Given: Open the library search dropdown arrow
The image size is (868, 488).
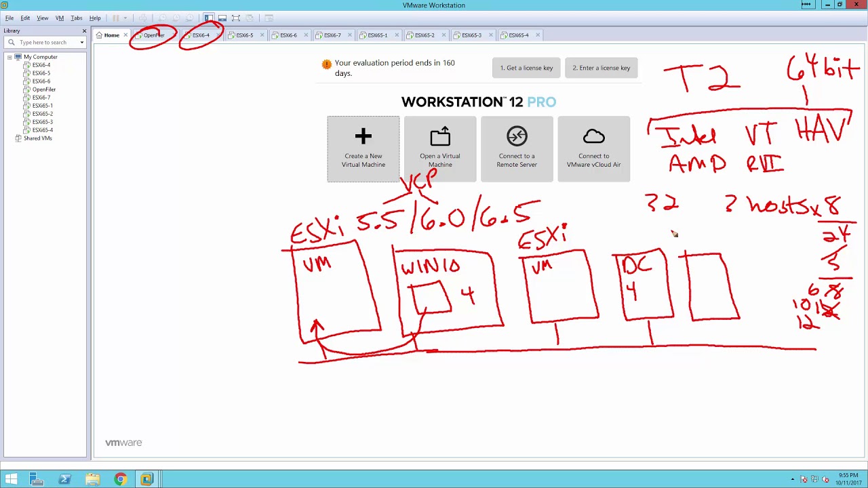Looking at the screenshot, I should [82, 43].
